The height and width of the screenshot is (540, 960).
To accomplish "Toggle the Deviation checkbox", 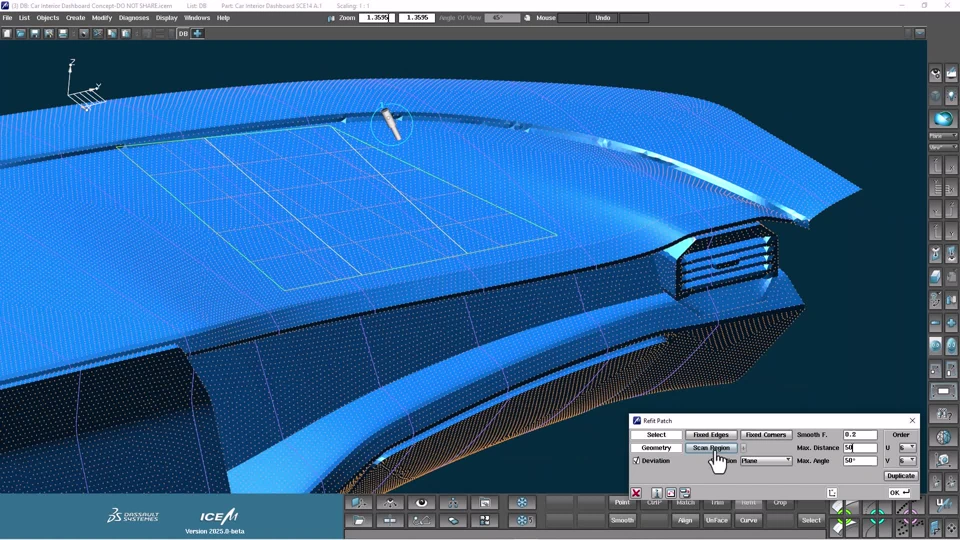I will pyautogui.click(x=636, y=461).
